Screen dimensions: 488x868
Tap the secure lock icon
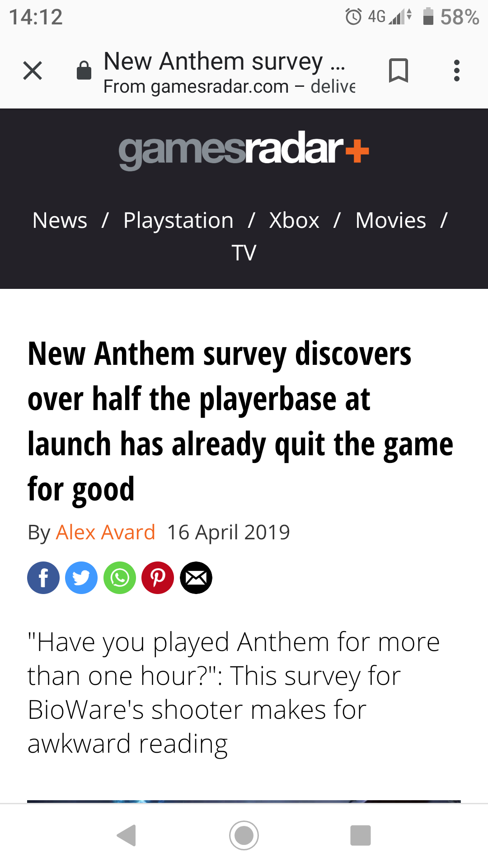(x=84, y=71)
